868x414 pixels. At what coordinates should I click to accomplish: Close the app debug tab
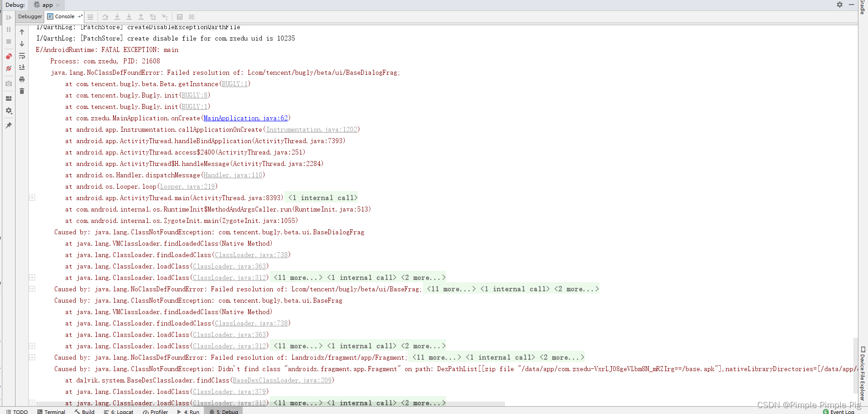57,5
